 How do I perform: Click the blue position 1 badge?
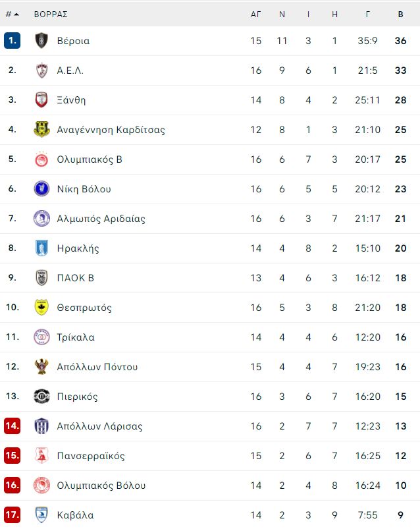[13, 40]
